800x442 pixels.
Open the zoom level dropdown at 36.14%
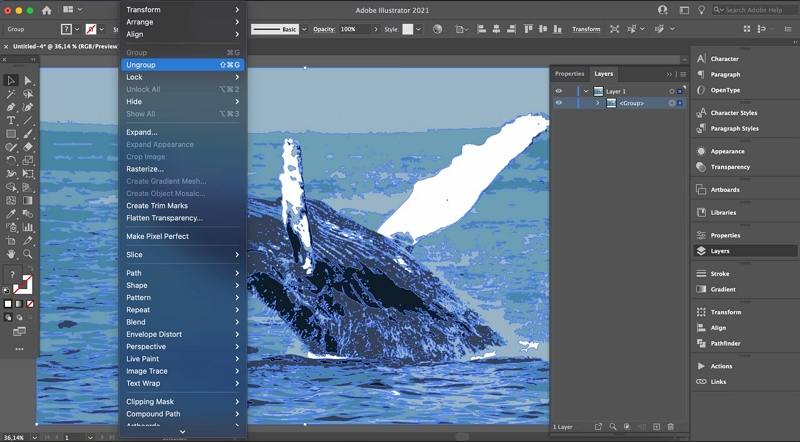pyautogui.click(x=33, y=437)
